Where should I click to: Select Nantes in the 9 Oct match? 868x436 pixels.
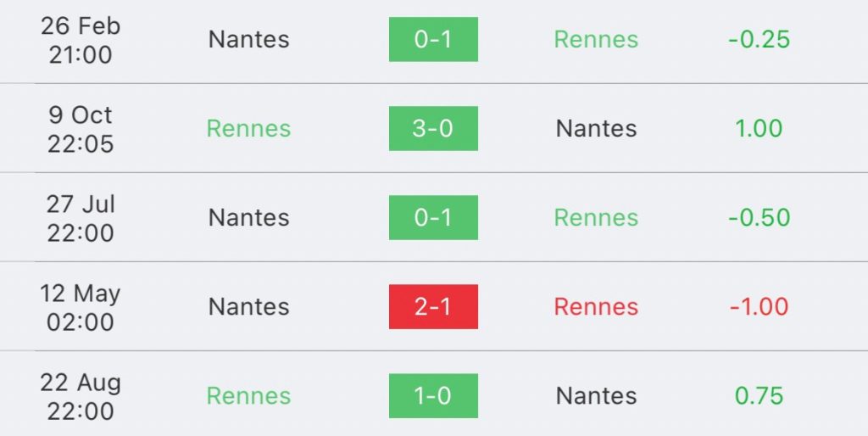click(x=596, y=129)
